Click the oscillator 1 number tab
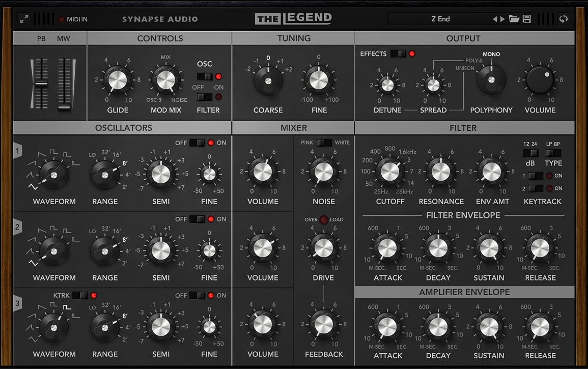Image resolution: width=588 pixels, height=369 pixels. coord(17,151)
